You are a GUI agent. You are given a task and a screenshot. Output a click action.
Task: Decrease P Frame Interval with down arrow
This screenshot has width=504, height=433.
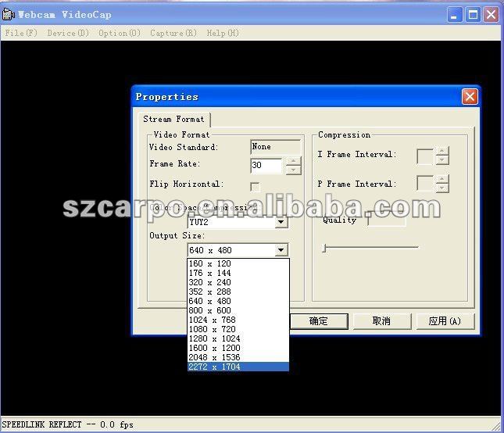[x=442, y=188]
